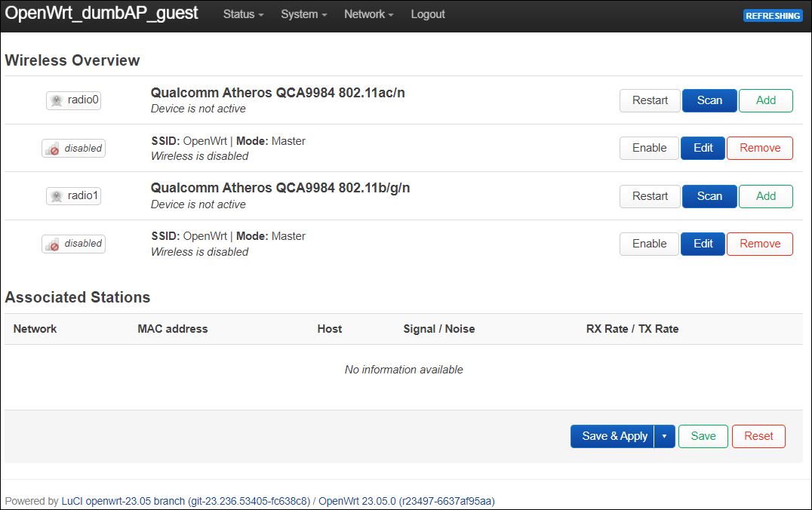The width and height of the screenshot is (812, 510).
Task: Enable the radio0 OpenWrt wireless network
Action: coord(649,148)
